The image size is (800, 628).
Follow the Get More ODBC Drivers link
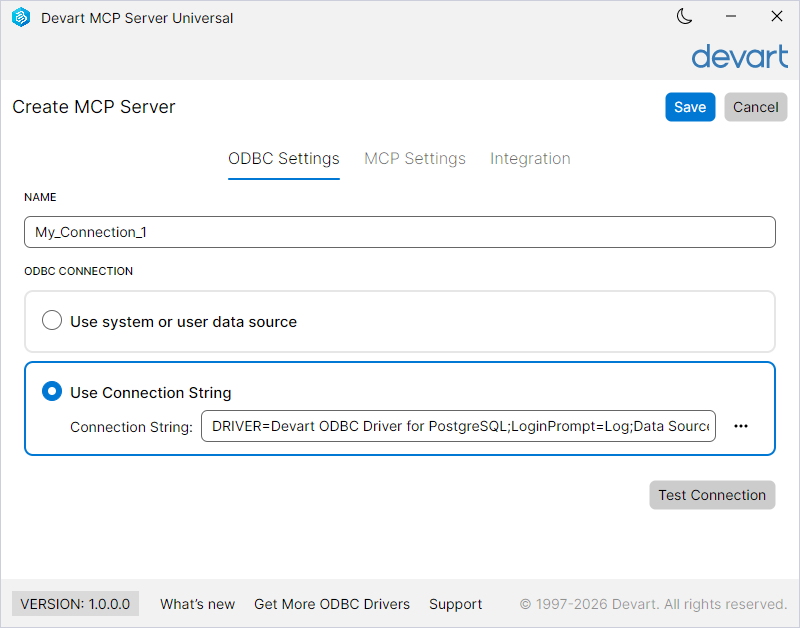[x=332, y=604]
